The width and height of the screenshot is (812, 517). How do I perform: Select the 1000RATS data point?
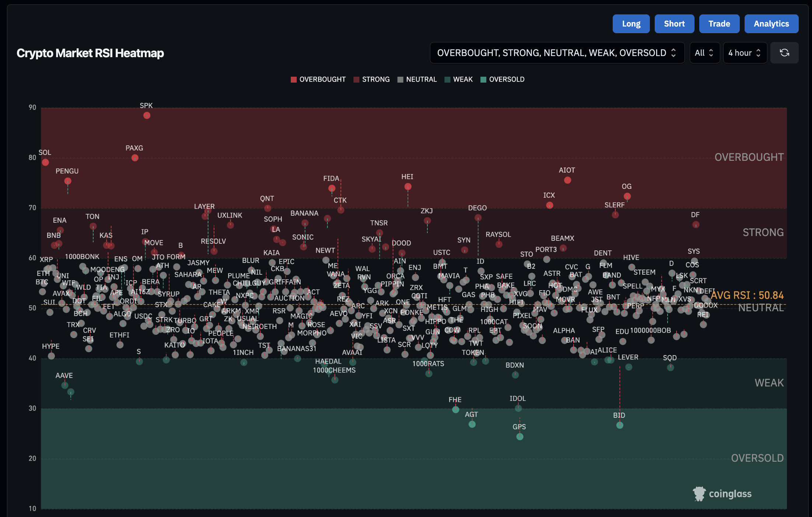[429, 374]
